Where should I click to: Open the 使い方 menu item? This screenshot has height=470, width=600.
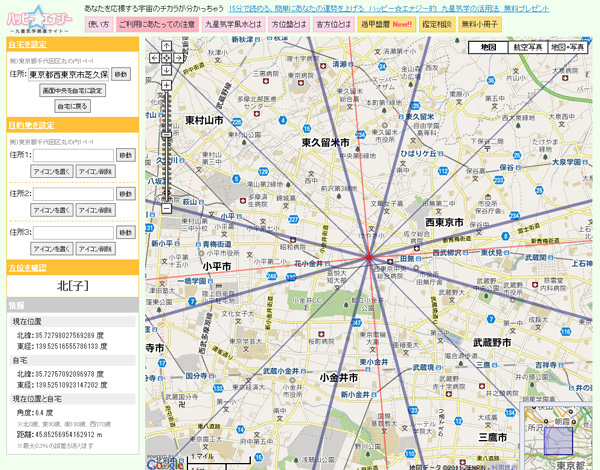[x=98, y=24]
